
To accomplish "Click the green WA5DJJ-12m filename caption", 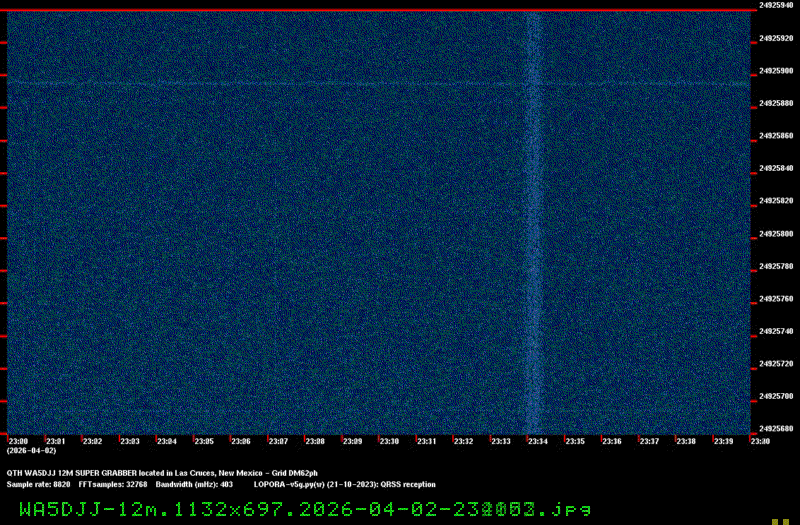I will tap(305, 509).
